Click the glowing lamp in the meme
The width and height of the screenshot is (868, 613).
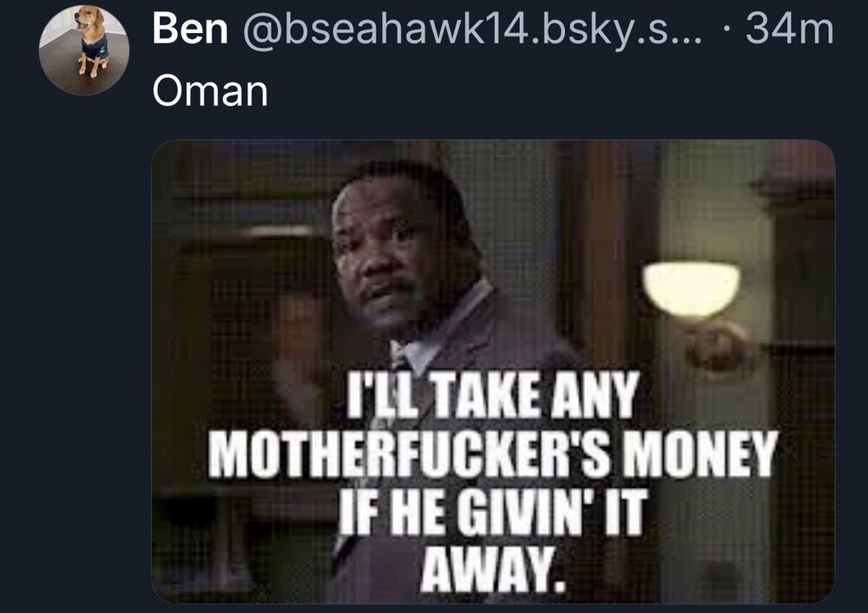pos(691,289)
